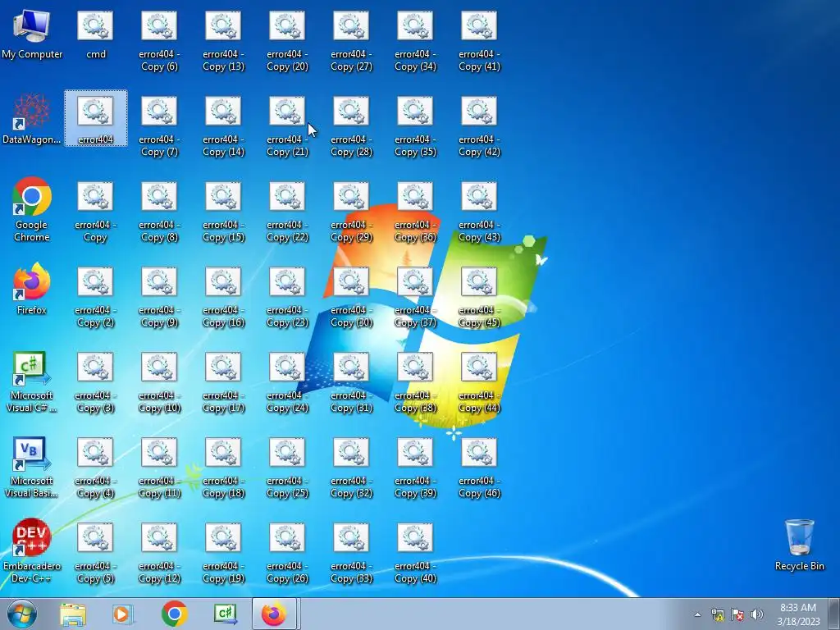Select error404 - Copy (12) file
The image size is (840, 630).
click(159, 553)
